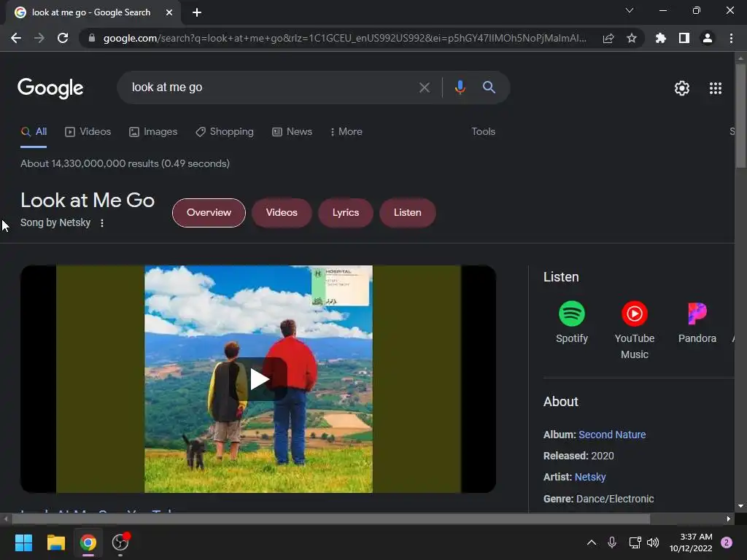Open the volume tray icon
This screenshot has width=747, height=560.
[x=653, y=542]
